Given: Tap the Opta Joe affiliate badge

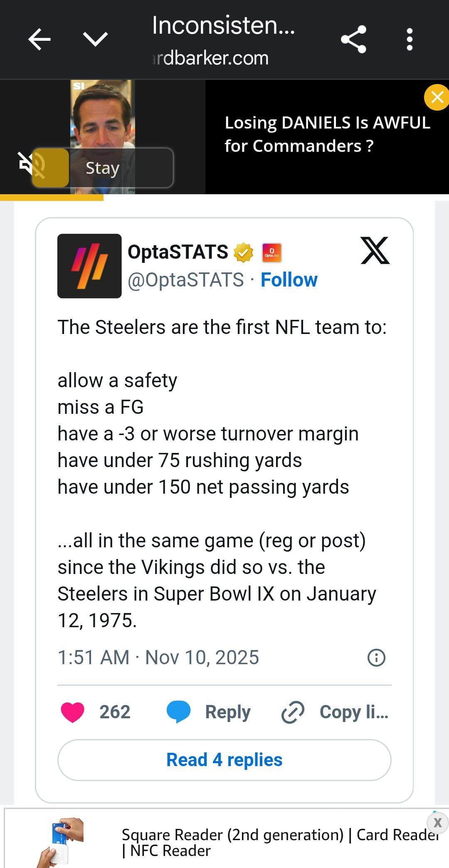Looking at the screenshot, I should (272, 253).
